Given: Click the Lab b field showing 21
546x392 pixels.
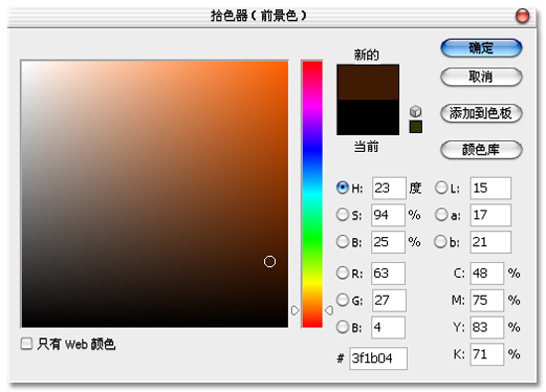Looking at the screenshot, I should pos(490,242).
